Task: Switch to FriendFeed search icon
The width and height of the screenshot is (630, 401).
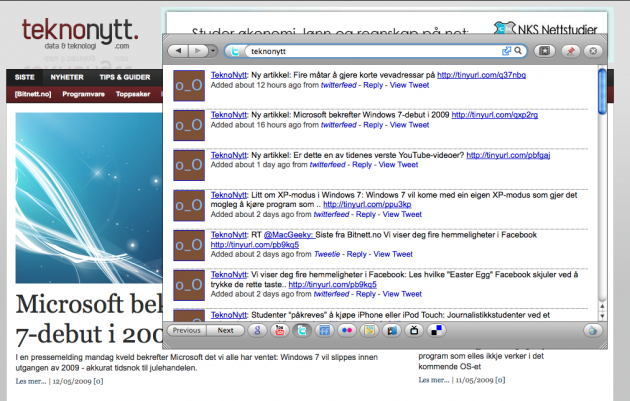Action: click(324, 330)
